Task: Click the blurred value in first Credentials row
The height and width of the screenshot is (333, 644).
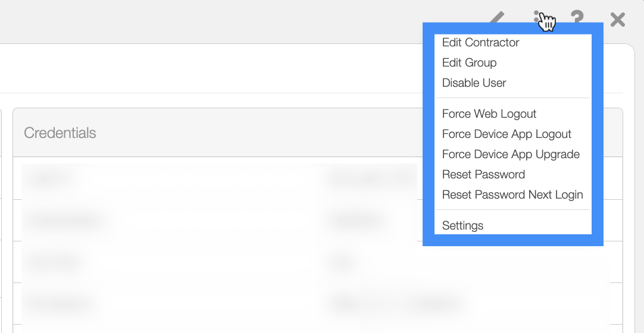Action: click(x=371, y=178)
